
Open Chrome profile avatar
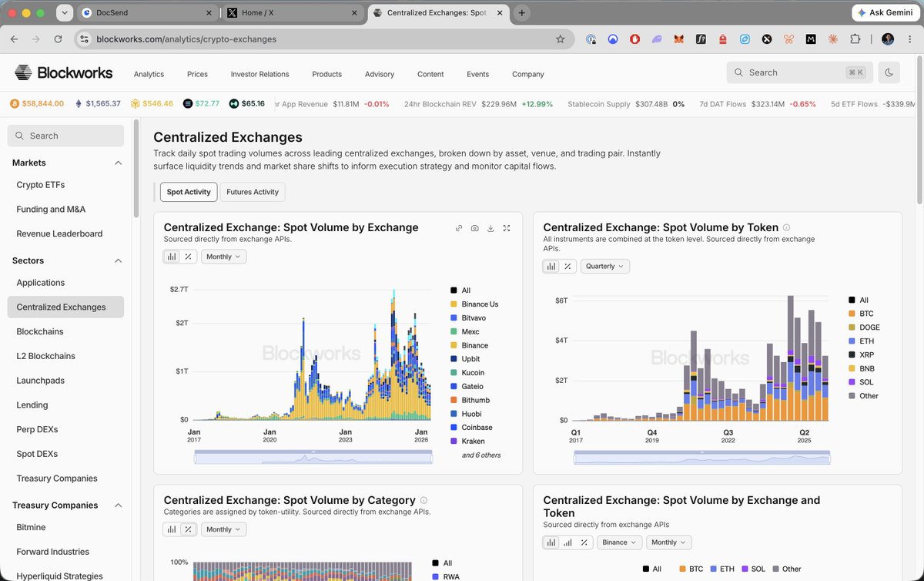pyautogui.click(x=888, y=39)
